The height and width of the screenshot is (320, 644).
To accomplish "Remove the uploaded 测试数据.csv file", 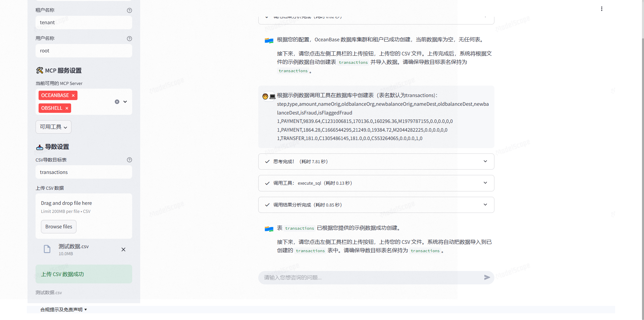I will pyautogui.click(x=123, y=249).
